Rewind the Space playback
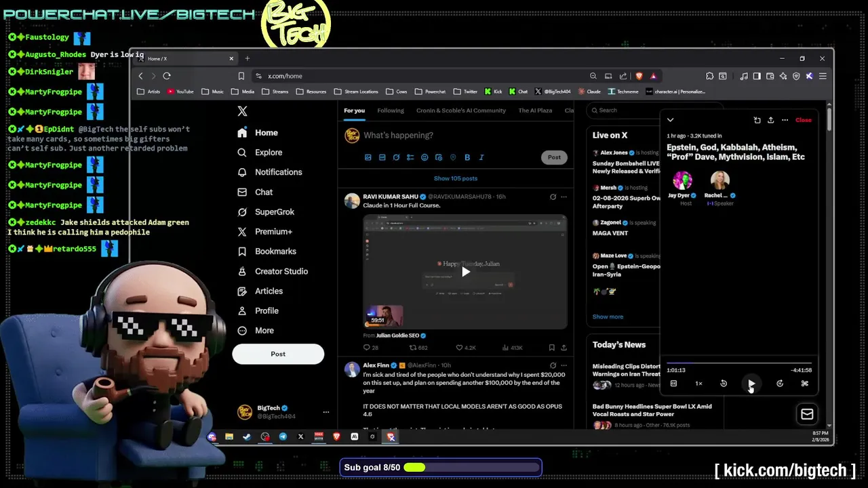The width and height of the screenshot is (868, 488). coord(724,384)
